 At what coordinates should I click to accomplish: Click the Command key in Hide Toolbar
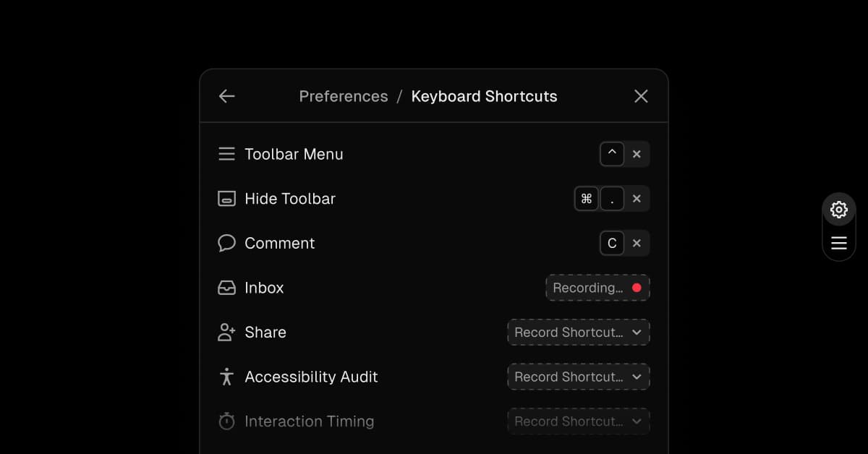click(x=587, y=199)
